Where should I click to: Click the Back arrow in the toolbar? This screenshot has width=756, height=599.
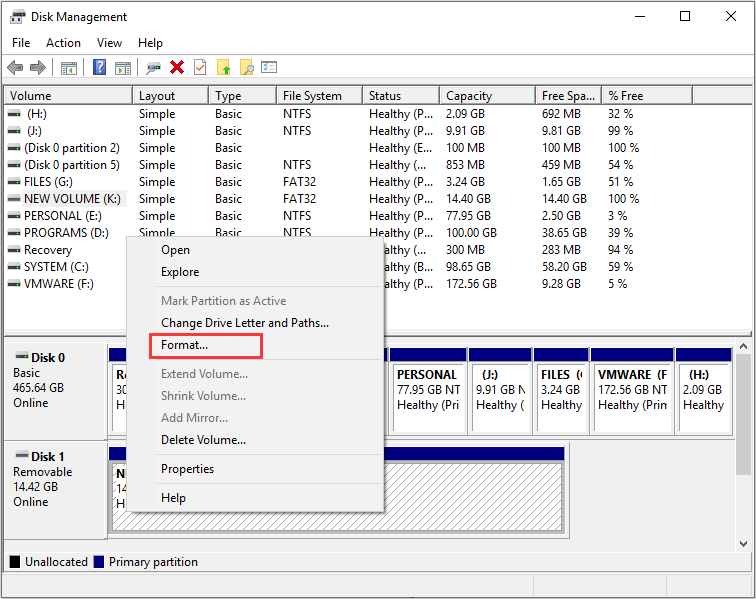tap(15, 67)
